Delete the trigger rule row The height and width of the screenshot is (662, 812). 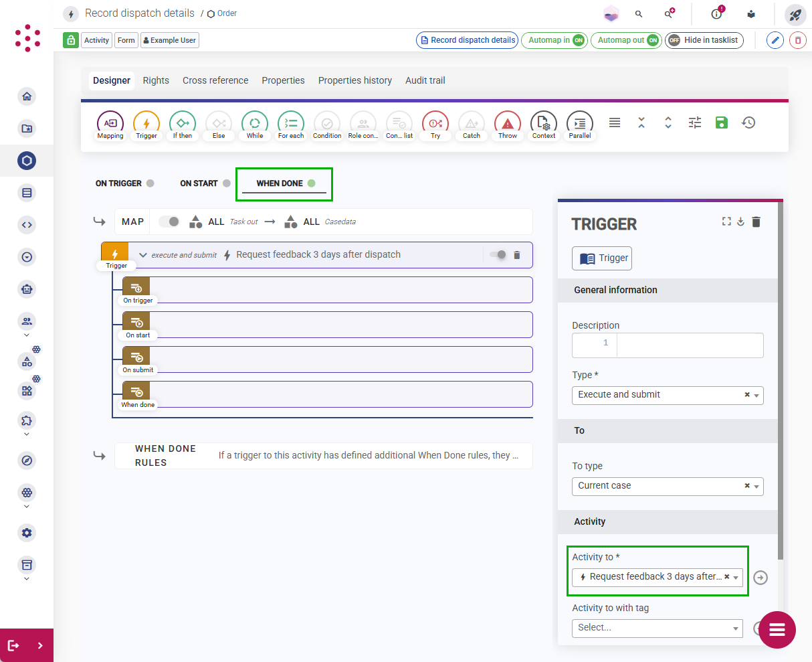tap(517, 255)
